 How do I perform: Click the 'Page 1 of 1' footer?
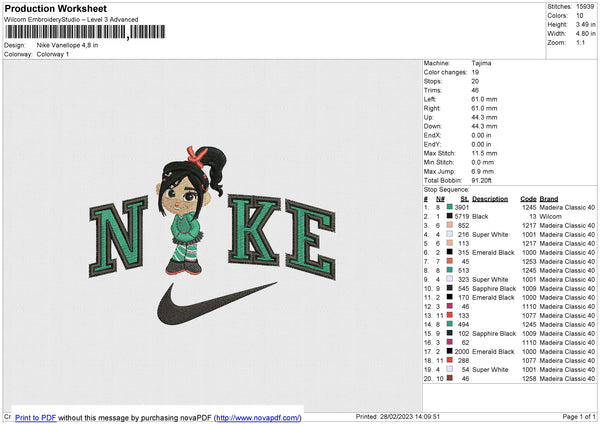(x=579, y=416)
